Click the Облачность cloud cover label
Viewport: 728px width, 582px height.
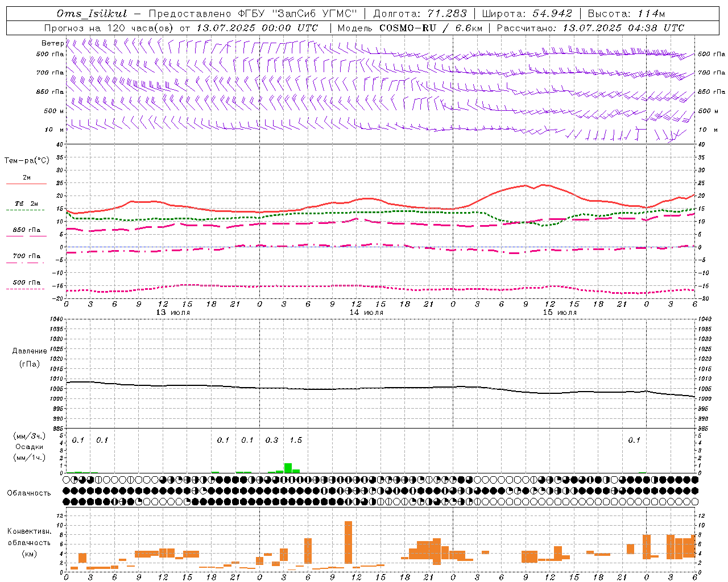29,493
